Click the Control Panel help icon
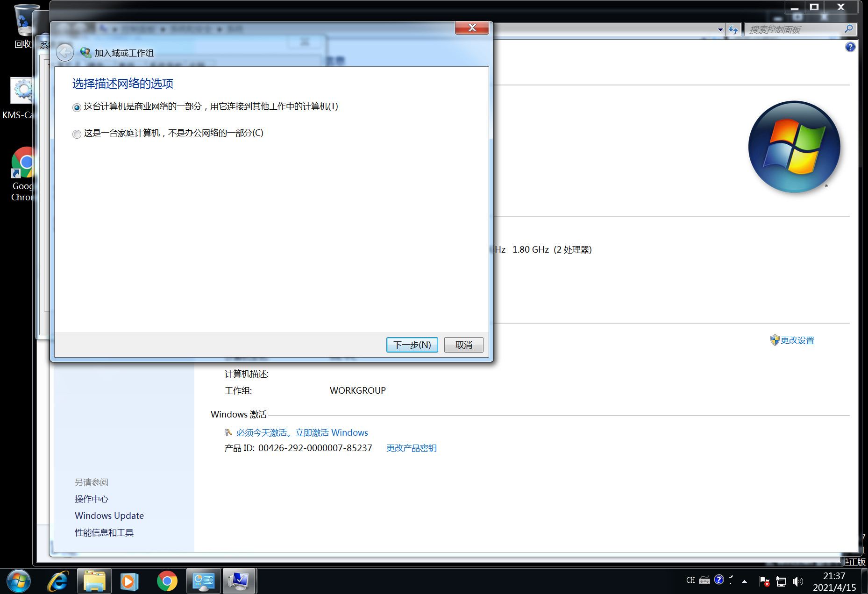This screenshot has height=594, width=868. (850, 47)
